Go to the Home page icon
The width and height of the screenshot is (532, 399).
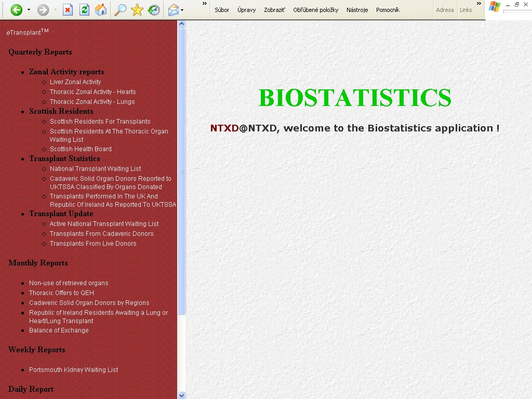pyautogui.click(x=101, y=10)
